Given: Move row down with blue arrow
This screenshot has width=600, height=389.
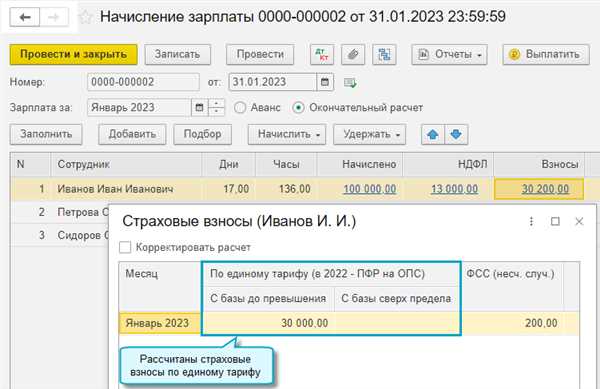Looking at the screenshot, I should 456,134.
